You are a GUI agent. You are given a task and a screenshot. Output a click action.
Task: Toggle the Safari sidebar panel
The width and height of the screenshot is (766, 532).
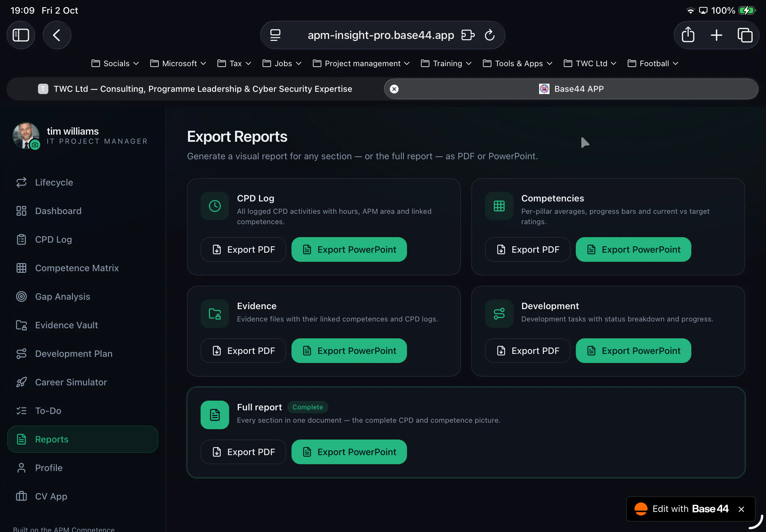pos(21,35)
